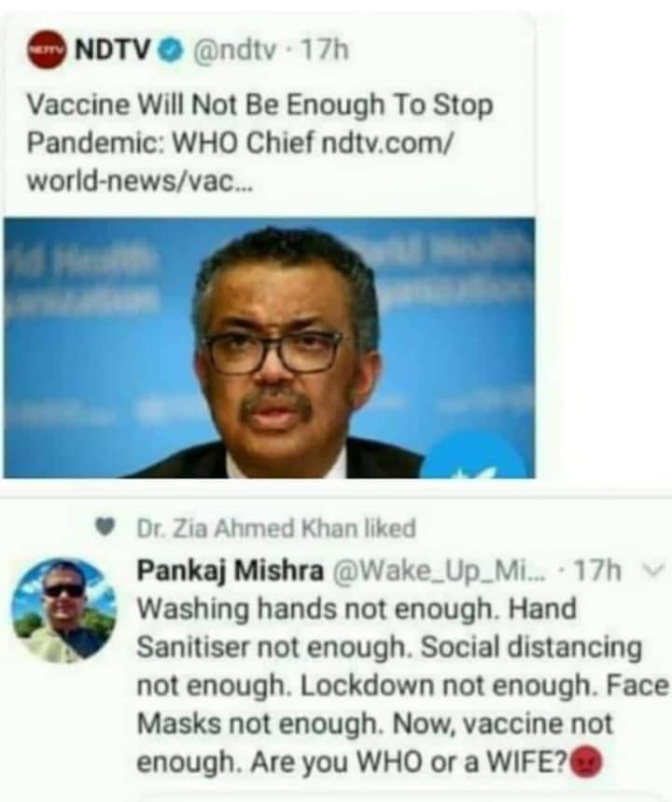Open Pankaj Mishra's profile picture
The image size is (672, 802).
pos(64,611)
